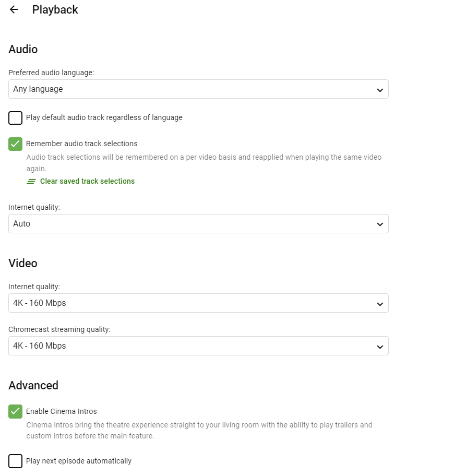Click the Remember audio track selections label

(x=82, y=144)
